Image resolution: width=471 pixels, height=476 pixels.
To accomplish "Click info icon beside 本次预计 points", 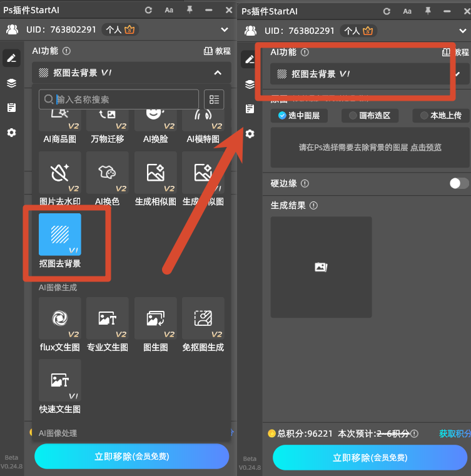I will click(414, 433).
